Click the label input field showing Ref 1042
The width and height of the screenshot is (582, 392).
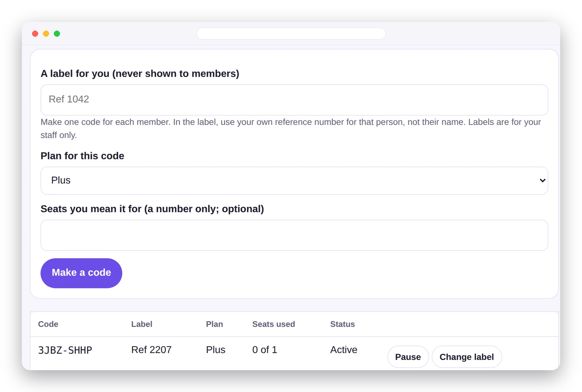coord(294,100)
